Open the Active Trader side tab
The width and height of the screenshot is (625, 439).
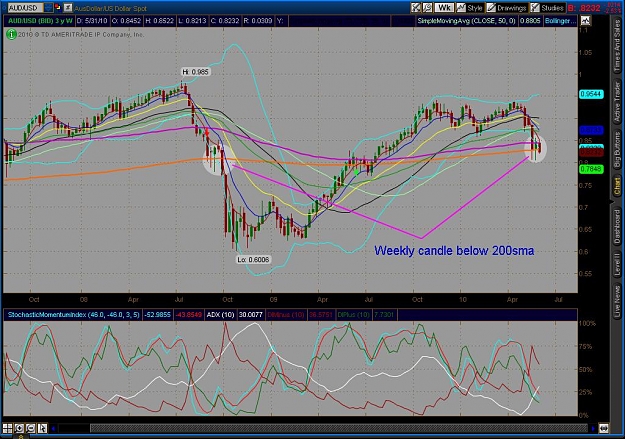[617, 102]
